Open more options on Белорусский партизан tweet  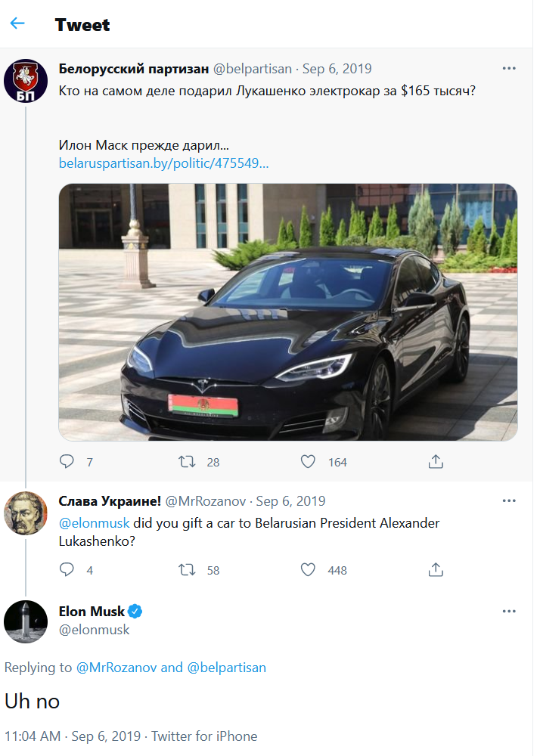(509, 69)
